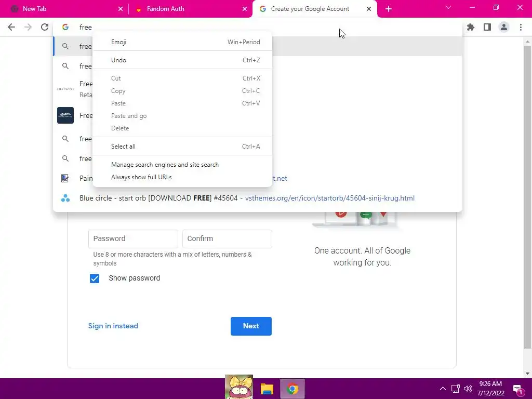Open File Explorer from taskbar
Image resolution: width=532 pixels, height=399 pixels.
[267, 389]
